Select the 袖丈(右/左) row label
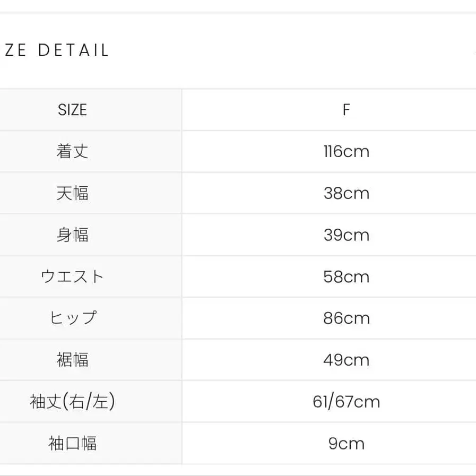 [x=72, y=401]
